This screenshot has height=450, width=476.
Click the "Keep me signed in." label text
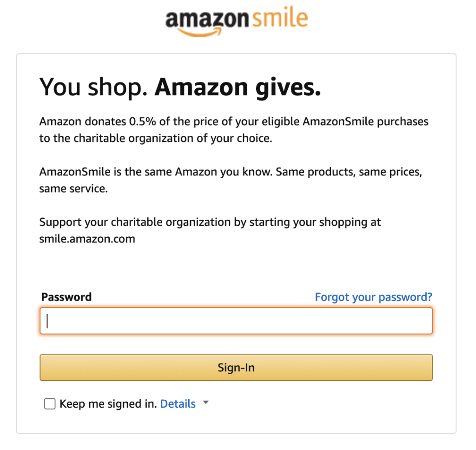pos(109,404)
